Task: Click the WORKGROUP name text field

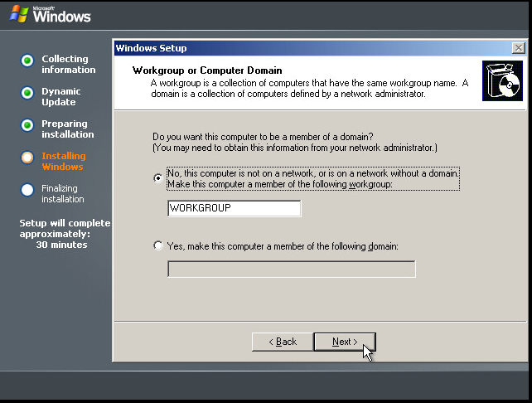Action: 235,208
